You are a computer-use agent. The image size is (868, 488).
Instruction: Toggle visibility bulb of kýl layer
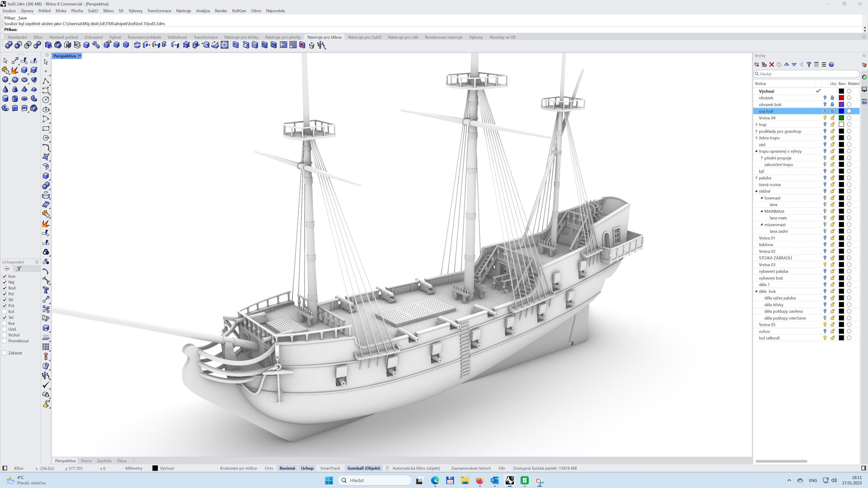tap(825, 171)
